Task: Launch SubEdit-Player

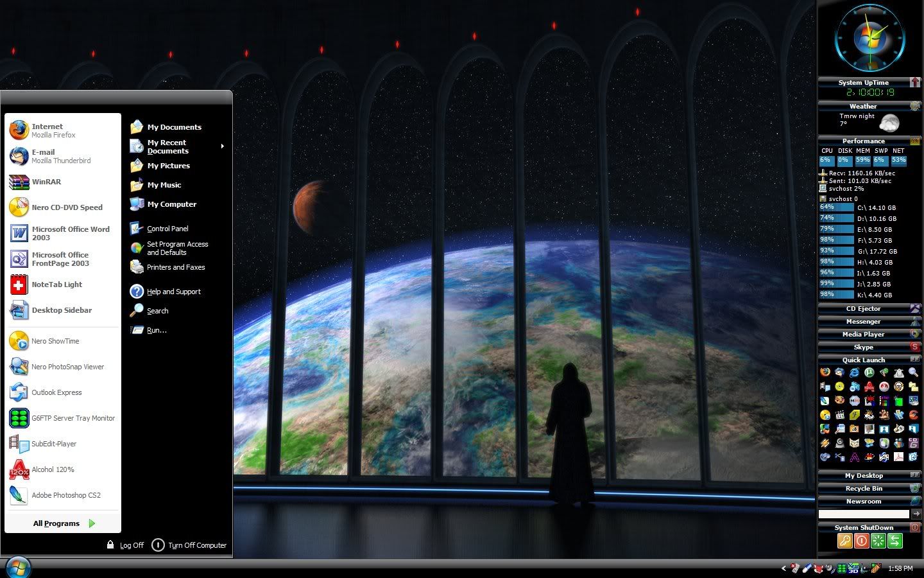Action: coord(62,444)
